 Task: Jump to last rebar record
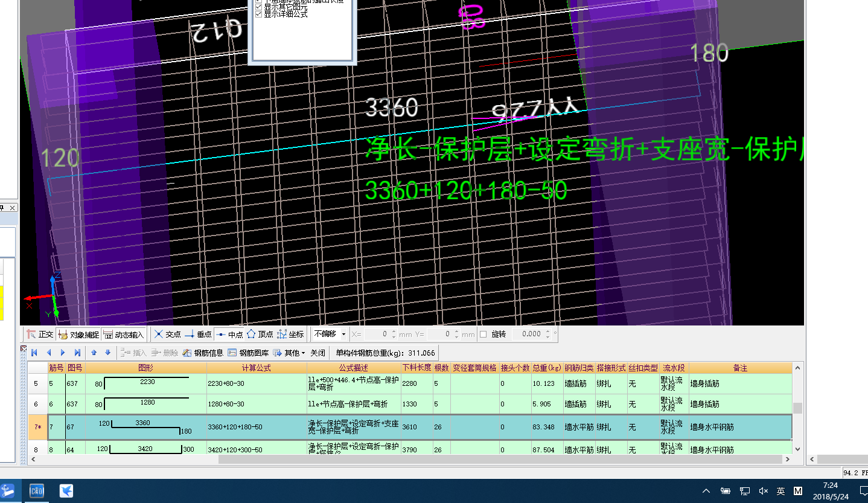[x=77, y=353]
